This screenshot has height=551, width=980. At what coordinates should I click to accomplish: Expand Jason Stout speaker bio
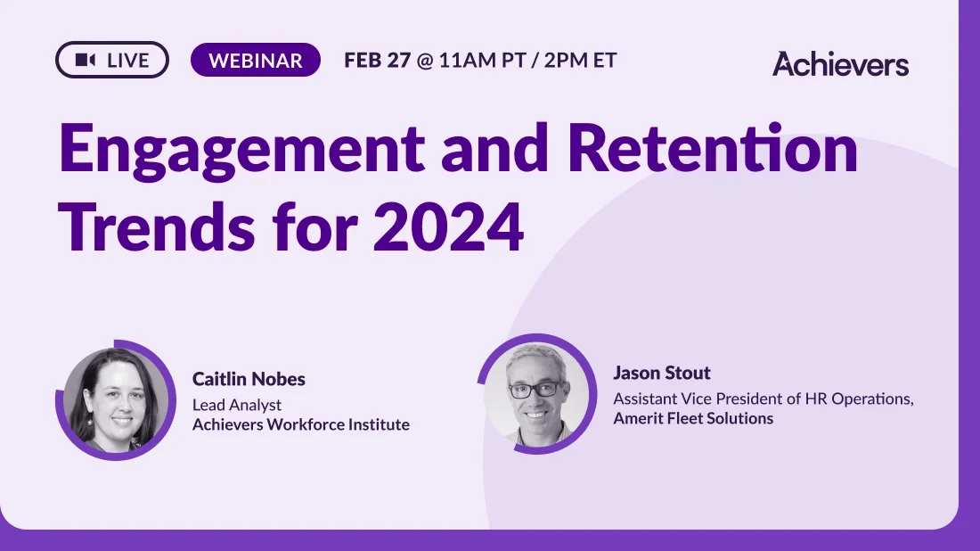(662, 373)
